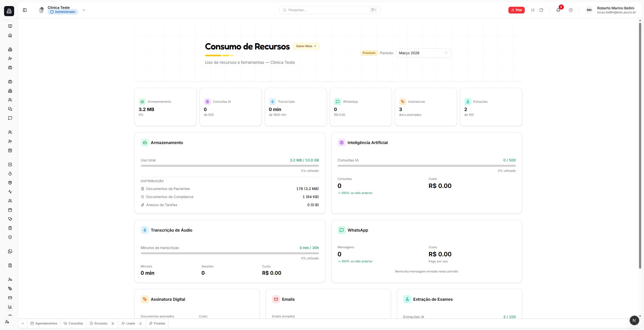Click the Saber Mais link
644x330 pixels.
[306, 46]
